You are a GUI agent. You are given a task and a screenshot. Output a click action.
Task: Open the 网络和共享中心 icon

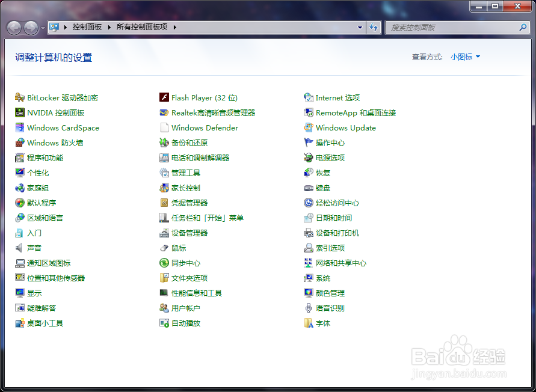pyautogui.click(x=309, y=263)
